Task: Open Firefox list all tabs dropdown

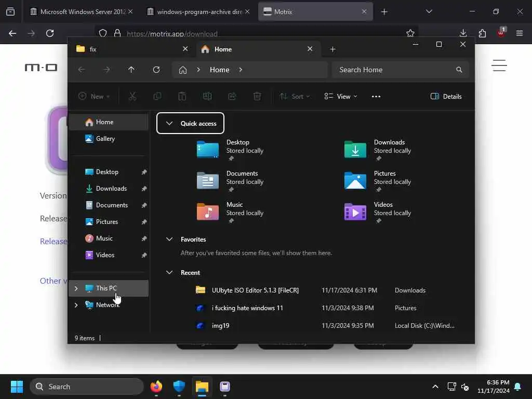Action: 429,11
